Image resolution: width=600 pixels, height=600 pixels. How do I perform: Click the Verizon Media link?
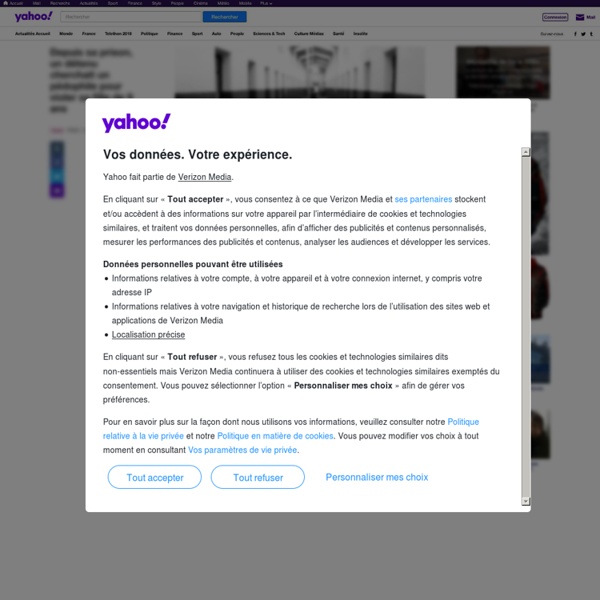[x=205, y=177]
